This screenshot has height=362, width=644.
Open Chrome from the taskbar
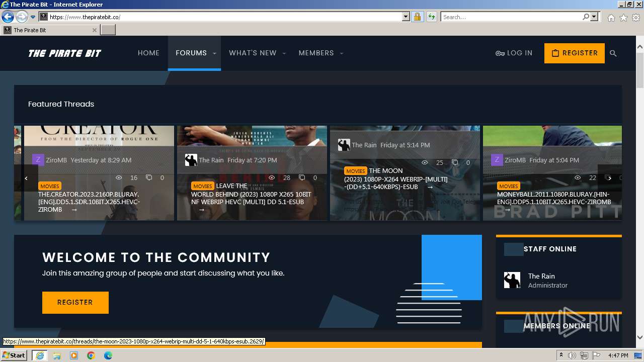pos(91,355)
